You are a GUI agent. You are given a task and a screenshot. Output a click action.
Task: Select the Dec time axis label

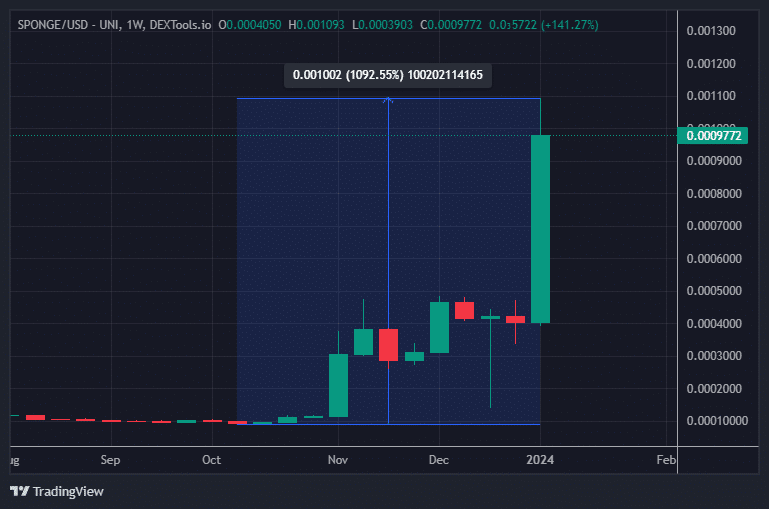click(438, 461)
